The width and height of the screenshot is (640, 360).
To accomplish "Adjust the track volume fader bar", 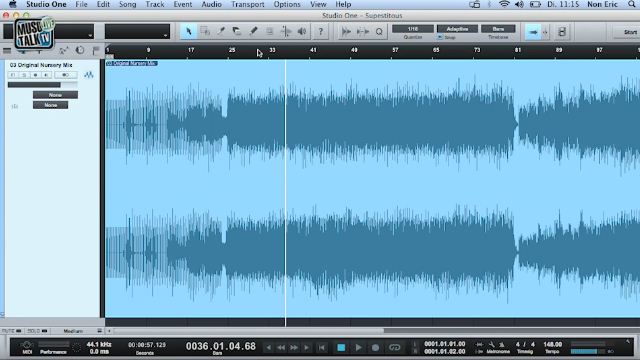I will (42, 85).
